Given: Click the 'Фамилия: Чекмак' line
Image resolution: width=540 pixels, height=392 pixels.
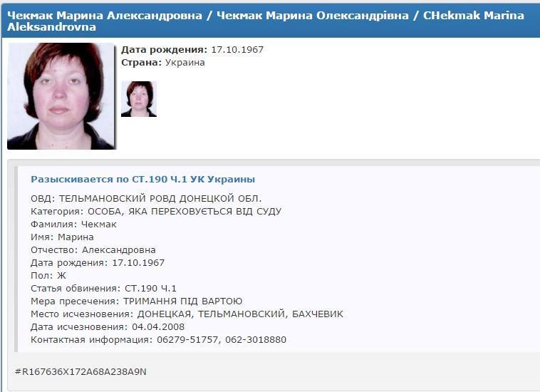Looking at the screenshot, I should [x=73, y=225].
